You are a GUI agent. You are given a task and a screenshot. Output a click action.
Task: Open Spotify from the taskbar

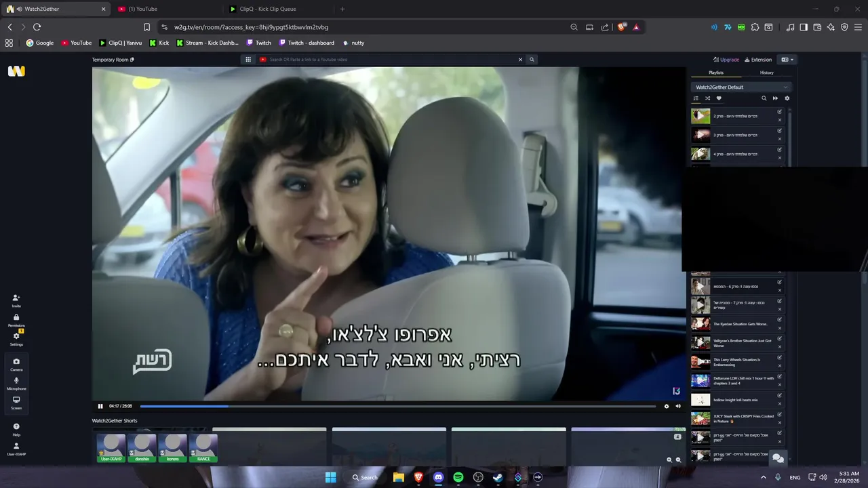pyautogui.click(x=458, y=477)
